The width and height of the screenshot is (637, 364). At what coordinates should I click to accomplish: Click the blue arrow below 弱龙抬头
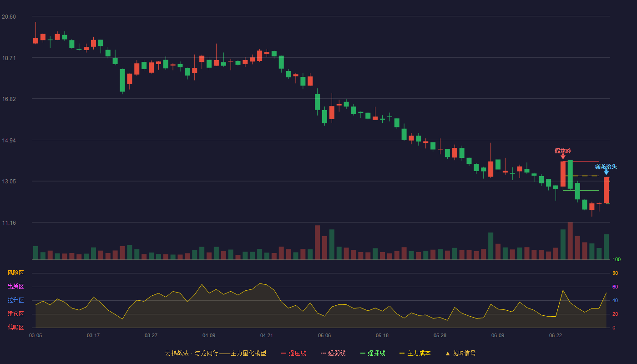606,172
